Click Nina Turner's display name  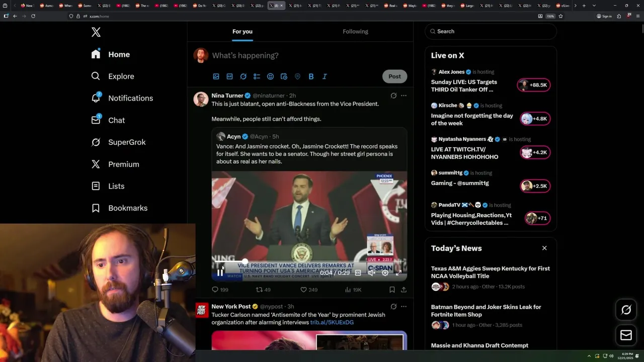(227, 96)
